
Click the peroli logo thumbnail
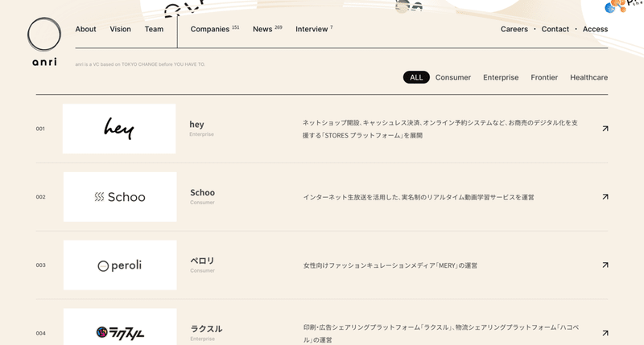pyautogui.click(x=120, y=265)
